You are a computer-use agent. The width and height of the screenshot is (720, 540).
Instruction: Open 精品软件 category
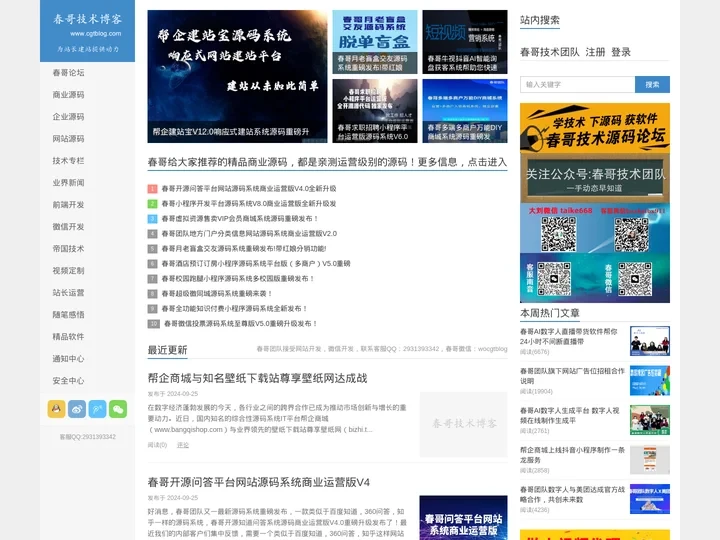(x=68, y=337)
